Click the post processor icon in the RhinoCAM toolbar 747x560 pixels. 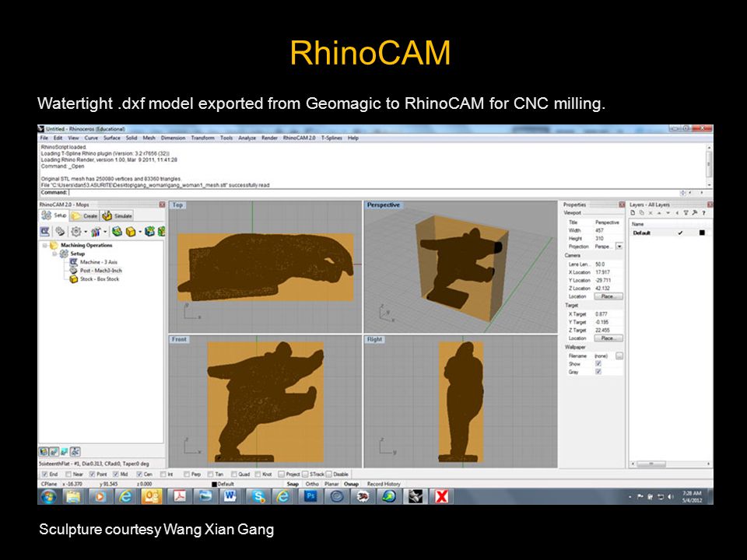click(x=60, y=232)
